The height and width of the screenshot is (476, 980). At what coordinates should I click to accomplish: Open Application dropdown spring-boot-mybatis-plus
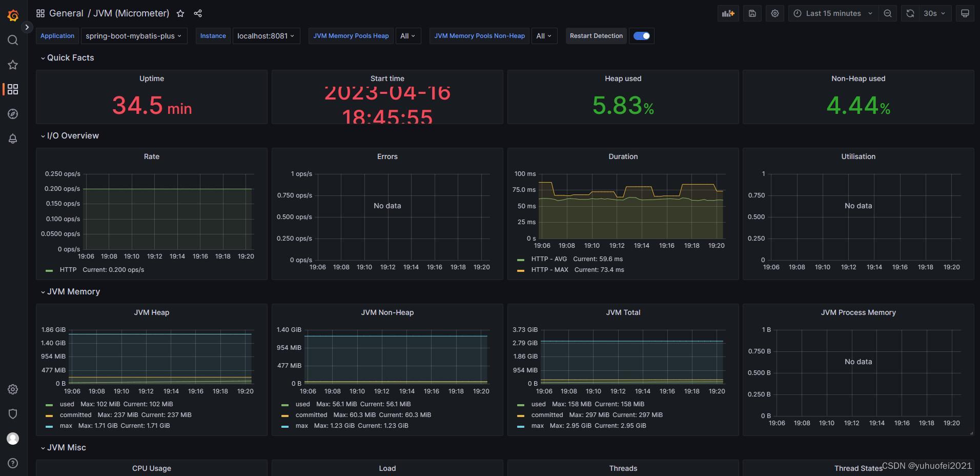[x=134, y=36]
